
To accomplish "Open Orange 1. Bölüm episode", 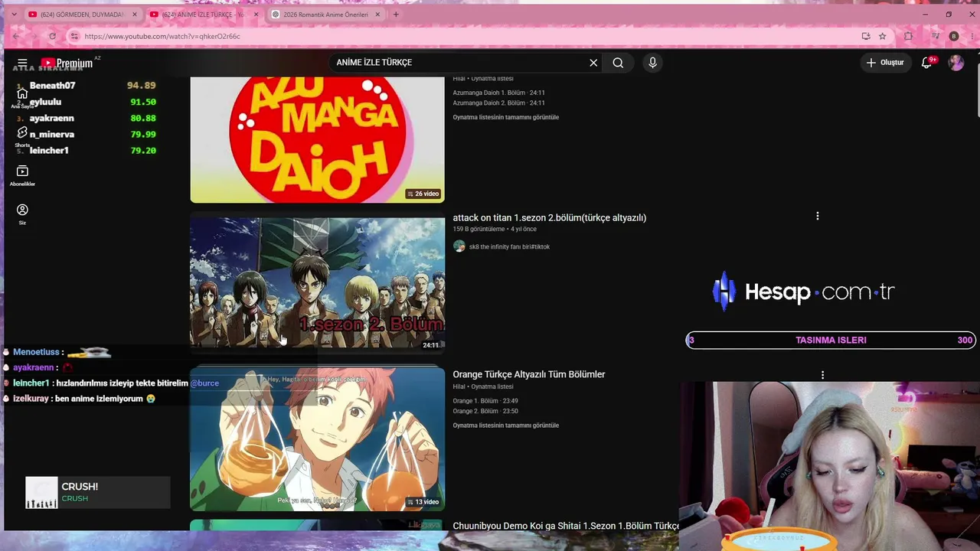I will 485,401.
